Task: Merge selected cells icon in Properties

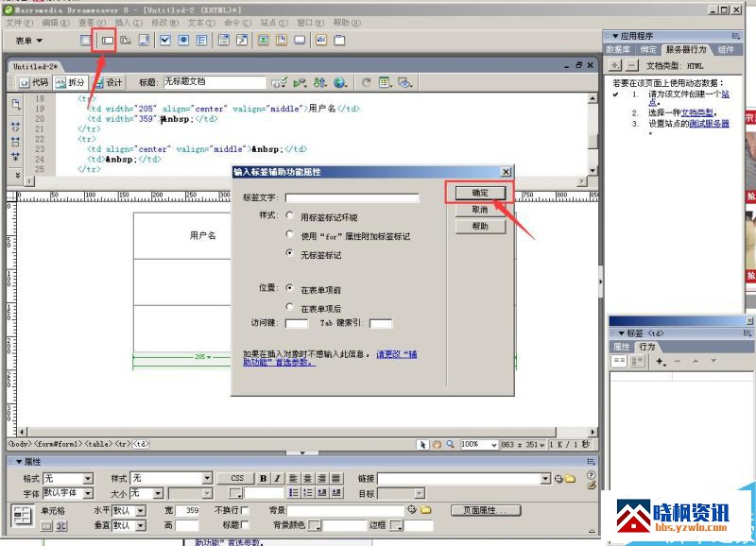Action: click(x=46, y=526)
